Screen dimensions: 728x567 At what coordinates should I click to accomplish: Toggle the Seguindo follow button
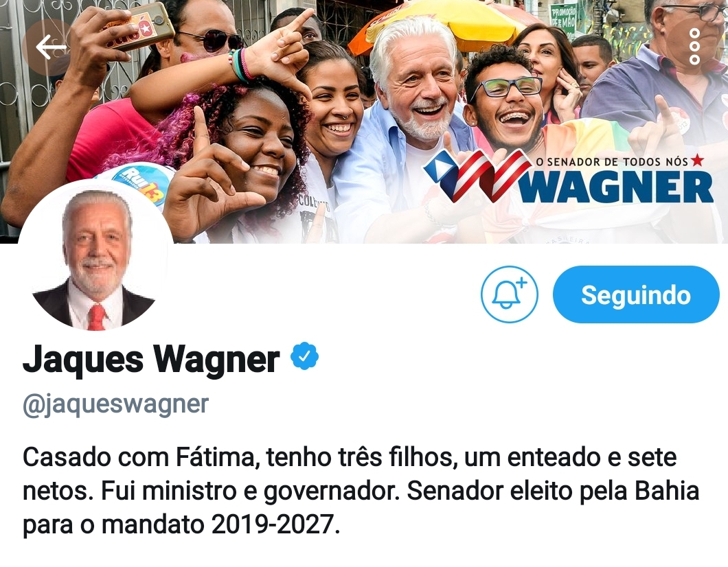point(635,294)
